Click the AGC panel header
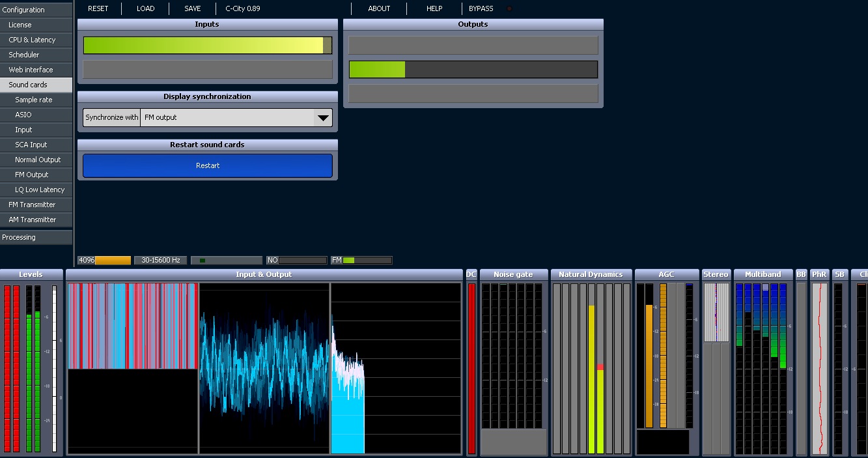This screenshot has width=868, height=458. click(666, 274)
